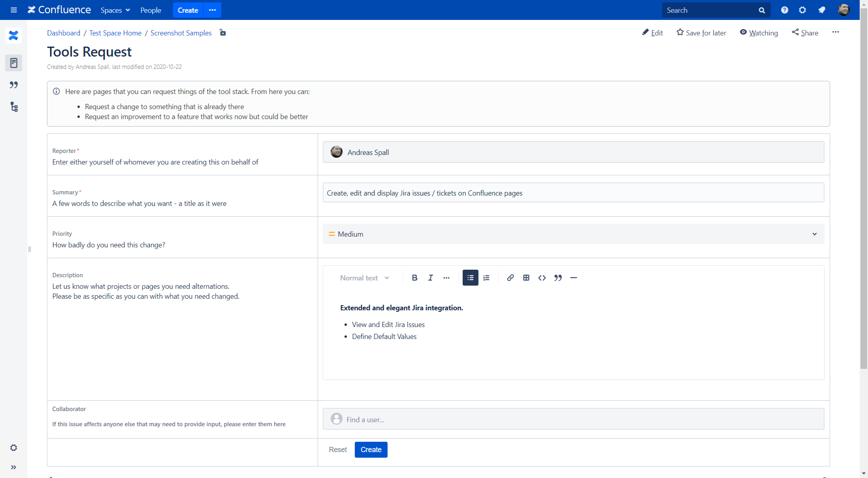Toggle the numbered list button
Screen dimensions: 868x478
coord(486,278)
